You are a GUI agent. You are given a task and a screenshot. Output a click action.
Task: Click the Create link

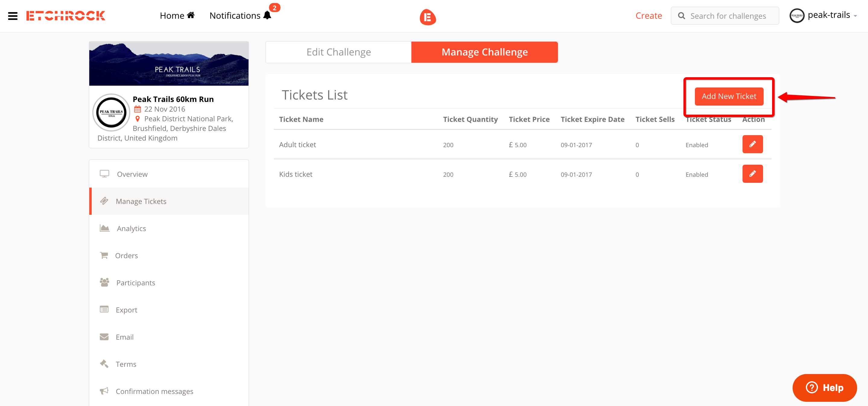648,16
